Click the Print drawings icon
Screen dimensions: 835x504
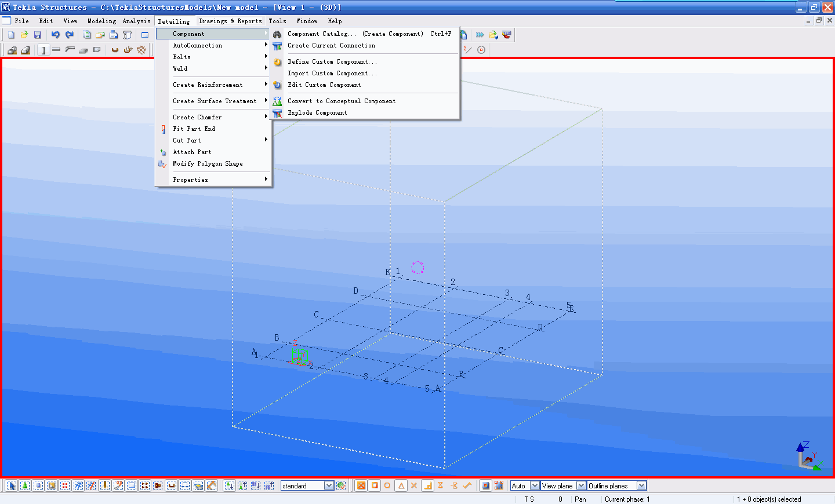click(x=114, y=35)
